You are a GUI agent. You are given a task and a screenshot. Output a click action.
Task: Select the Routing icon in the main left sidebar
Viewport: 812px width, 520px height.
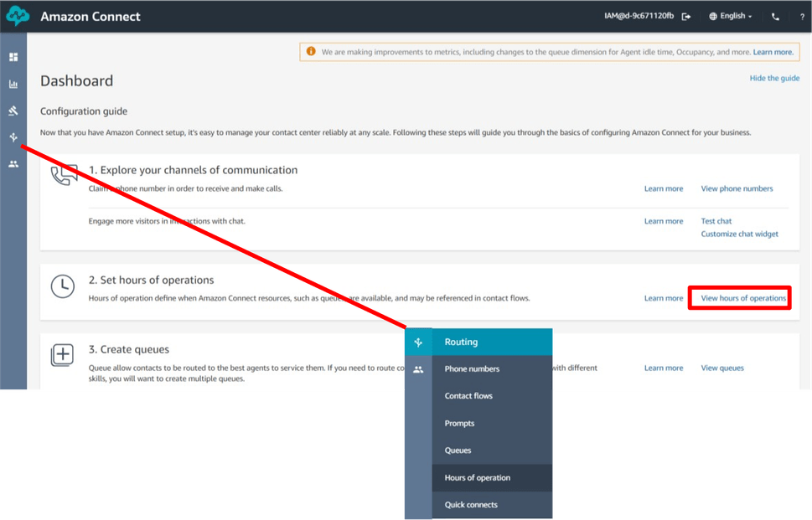(13, 137)
